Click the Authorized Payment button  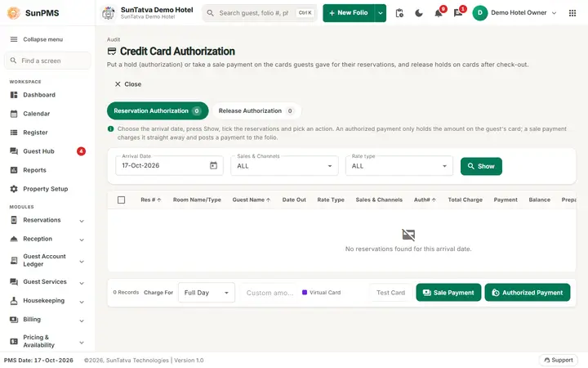tap(528, 293)
